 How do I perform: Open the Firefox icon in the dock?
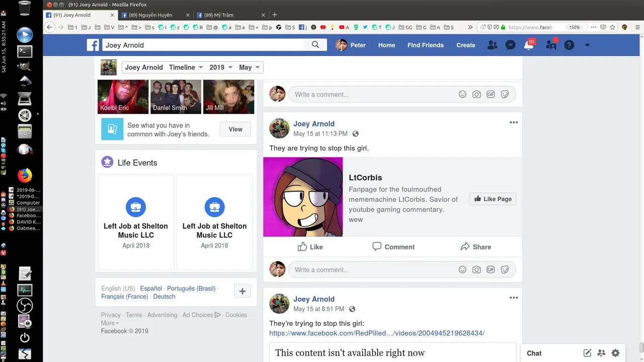pos(25,175)
